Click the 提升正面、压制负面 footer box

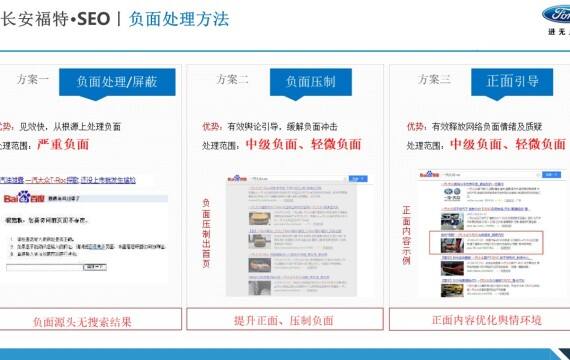pyautogui.click(x=285, y=320)
